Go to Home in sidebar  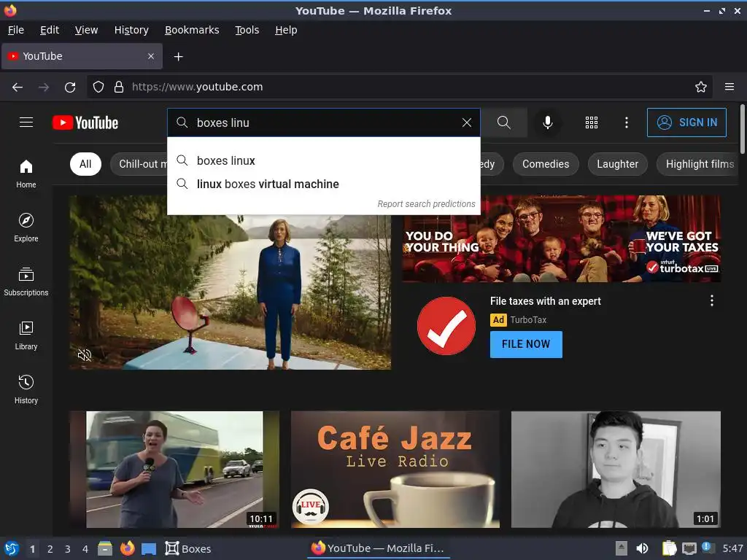coord(26,174)
